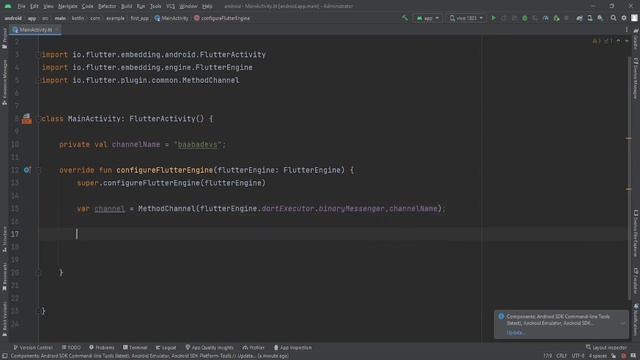This screenshot has height=360, width=640.
Task: Click the Make Project hammer icon
Action: coord(404,18)
